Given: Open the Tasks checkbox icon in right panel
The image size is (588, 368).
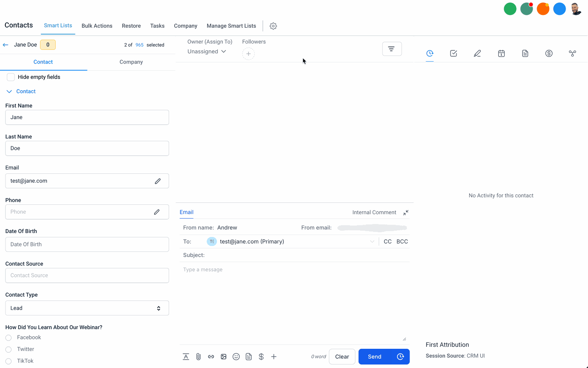Looking at the screenshot, I should pyautogui.click(x=453, y=53).
